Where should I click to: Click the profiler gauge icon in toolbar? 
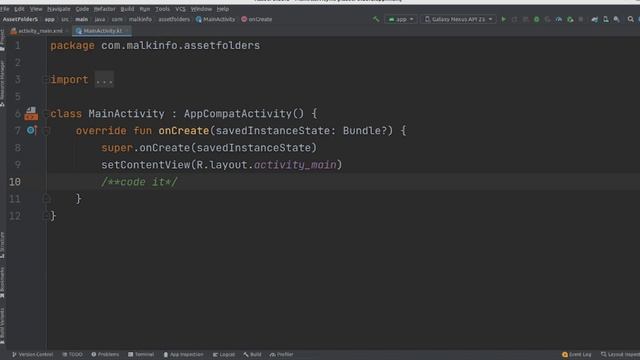point(559,19)
